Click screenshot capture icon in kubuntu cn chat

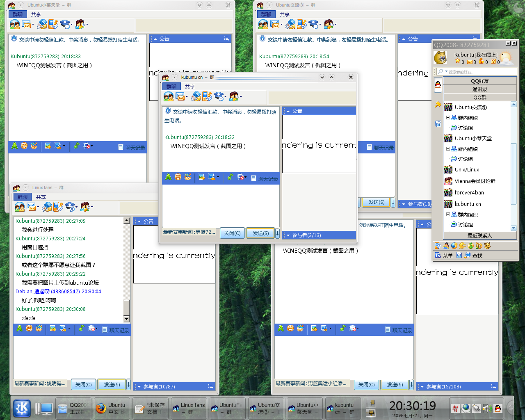[x=212, y=177]
